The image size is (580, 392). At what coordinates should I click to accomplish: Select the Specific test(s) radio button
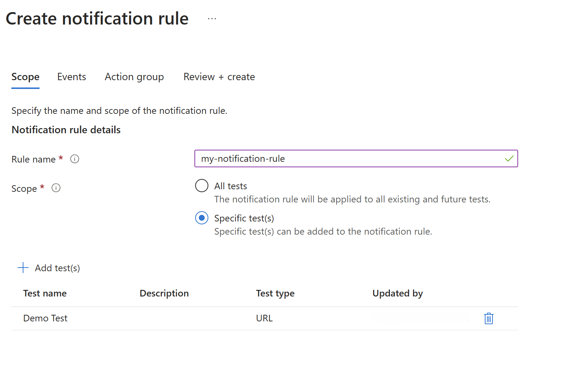[x=202, y=218]
